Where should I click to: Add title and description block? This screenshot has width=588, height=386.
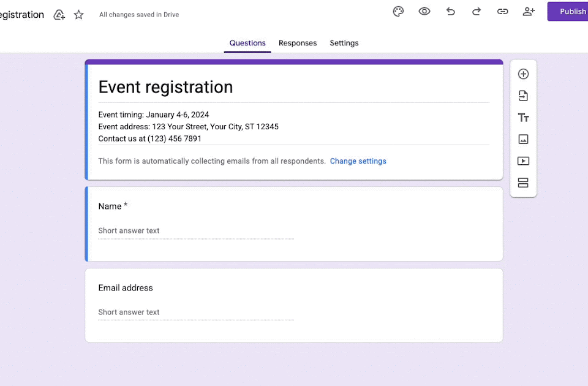(523, 118)
